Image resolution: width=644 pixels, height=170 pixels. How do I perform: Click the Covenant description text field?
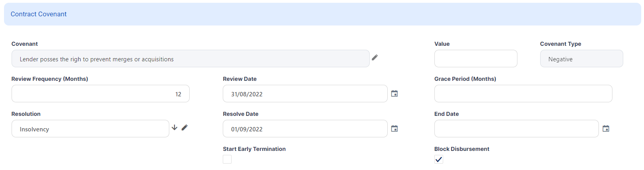[190, 59]
